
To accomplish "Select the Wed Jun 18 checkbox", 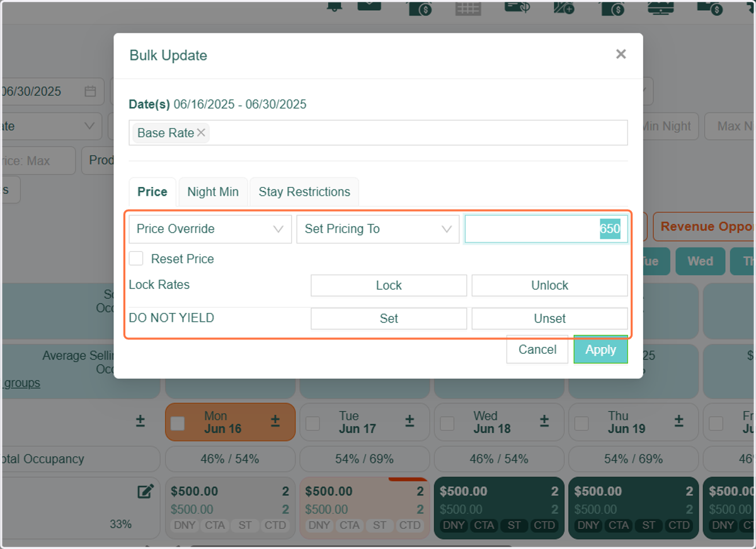I will [x=447, y=423].
